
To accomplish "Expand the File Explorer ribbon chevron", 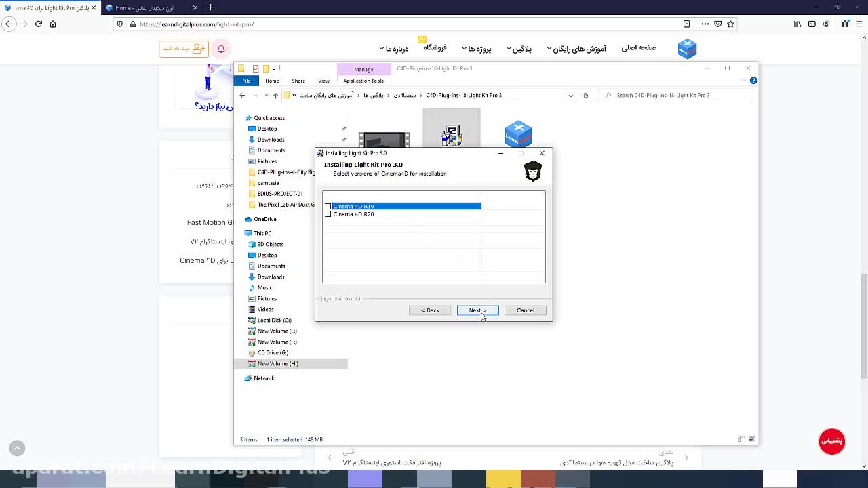I will (x=744, y=81).
